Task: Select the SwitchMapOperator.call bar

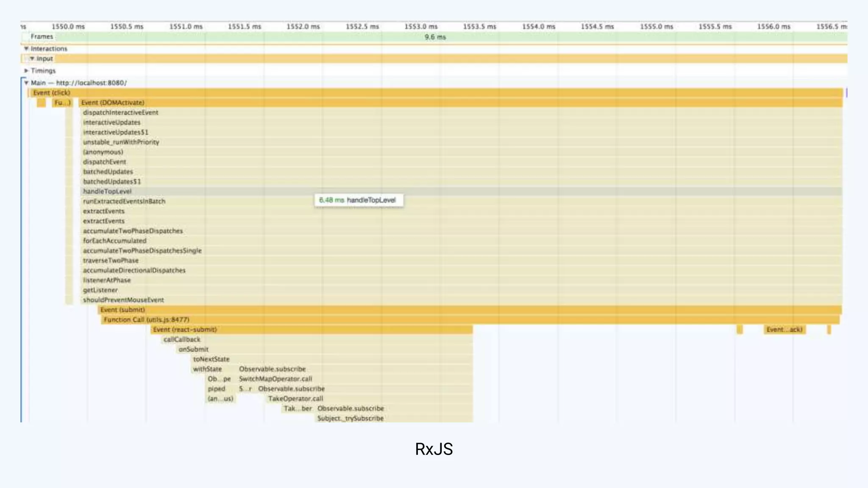Action: 355,379
